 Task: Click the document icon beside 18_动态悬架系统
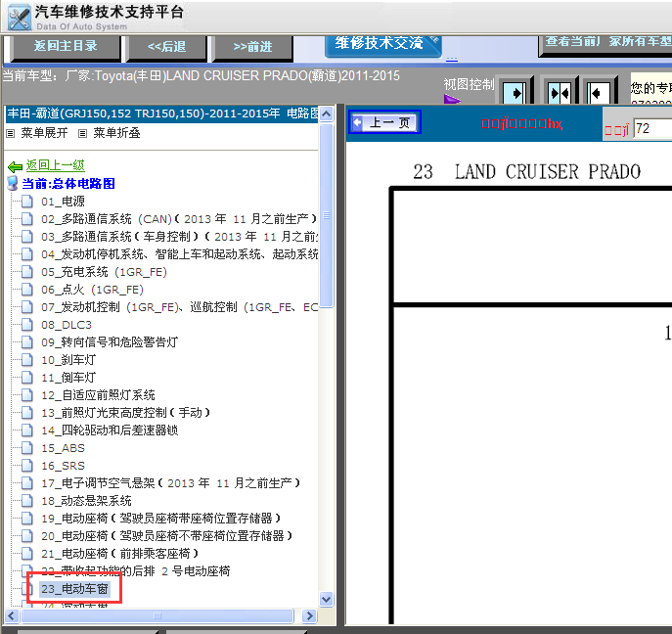click(27, 501)
